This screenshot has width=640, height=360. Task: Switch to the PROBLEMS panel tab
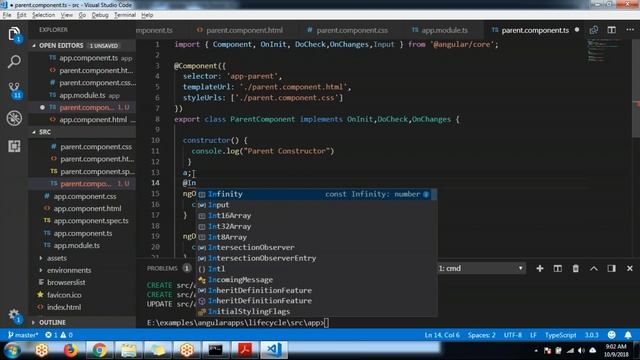coord(162,268)
